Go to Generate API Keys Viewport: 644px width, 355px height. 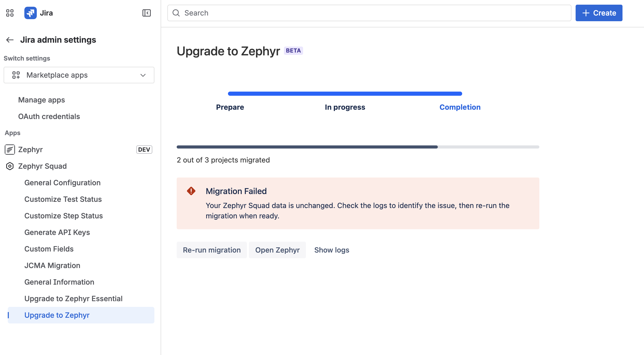57,232
